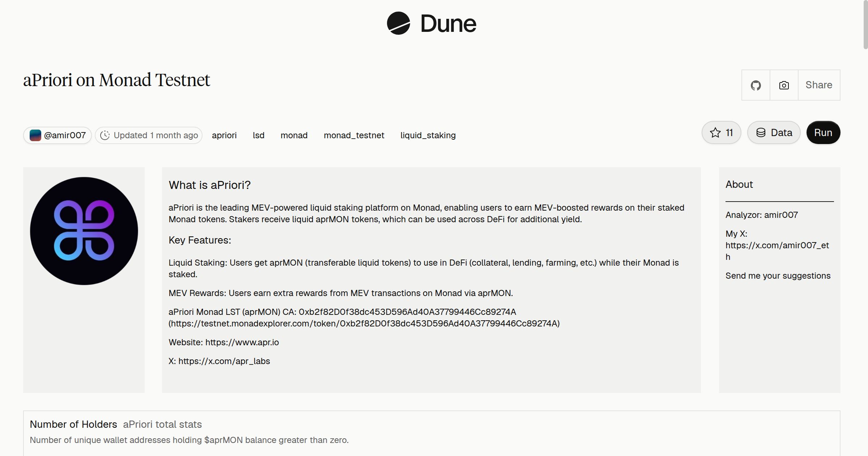Click the Share button
This screenshot has width=868, height=456.
(x=819, y=85)
